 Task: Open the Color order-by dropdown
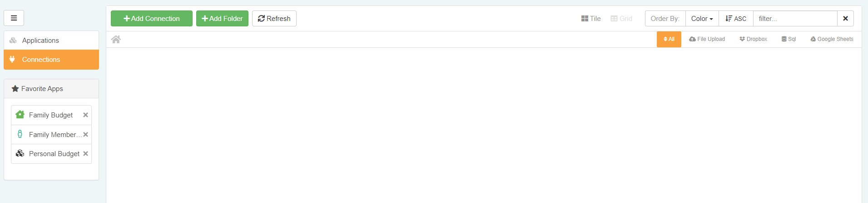[702, 19]
